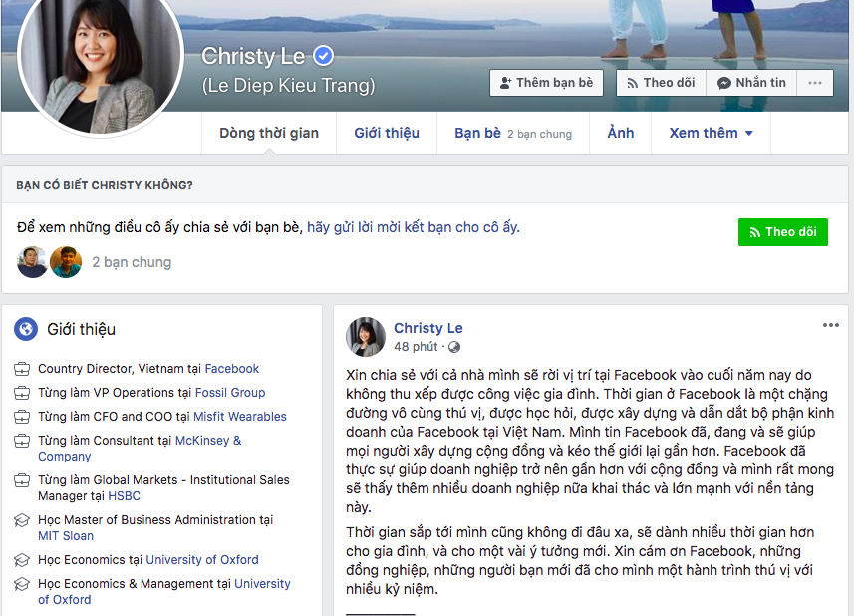Click the hãy gửi lời mời kết bạn link
This screenshot has width=854, height=616.
[x=414, y=227]
